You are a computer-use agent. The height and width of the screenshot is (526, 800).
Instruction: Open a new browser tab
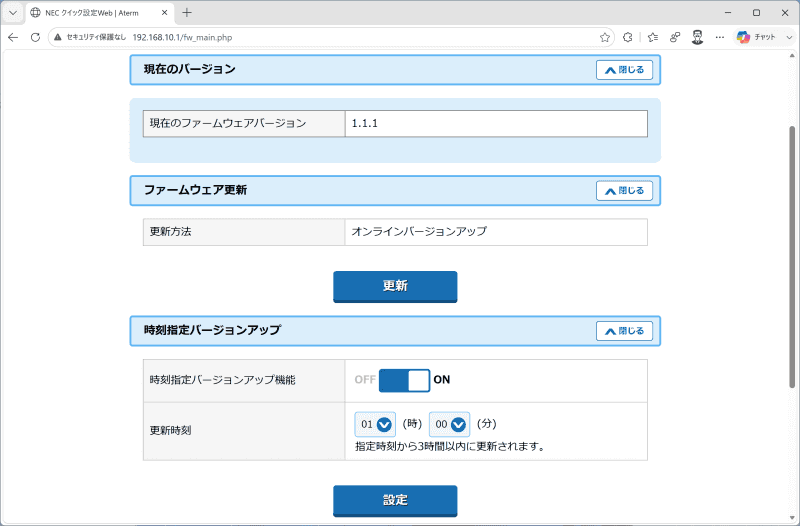tap(187, 13)
